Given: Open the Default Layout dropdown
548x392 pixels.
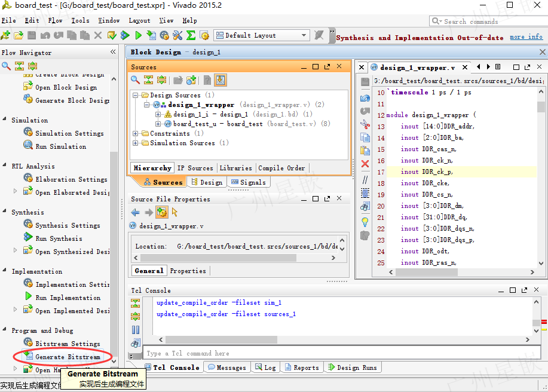Looking at the screenshot, I should click(x=261, y=35).
